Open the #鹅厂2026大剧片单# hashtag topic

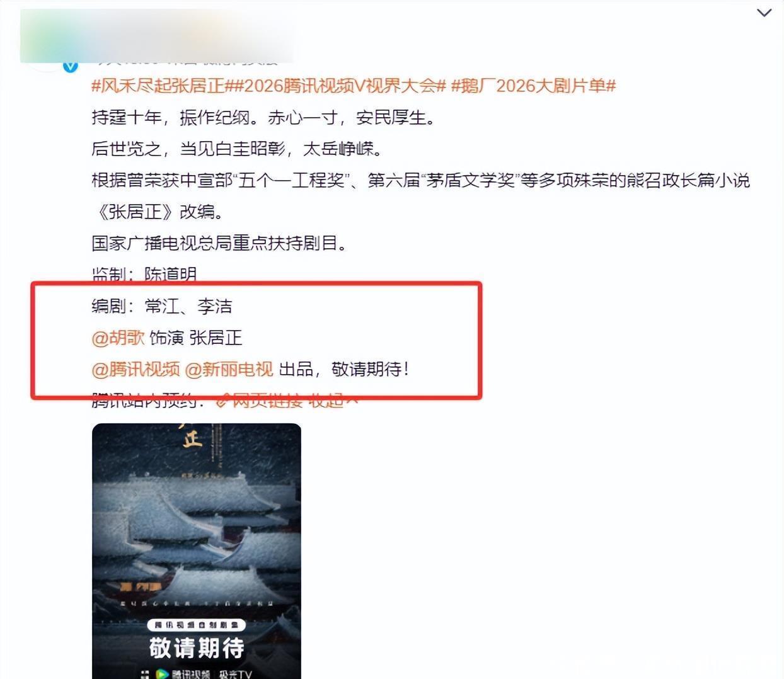[533, 86]
